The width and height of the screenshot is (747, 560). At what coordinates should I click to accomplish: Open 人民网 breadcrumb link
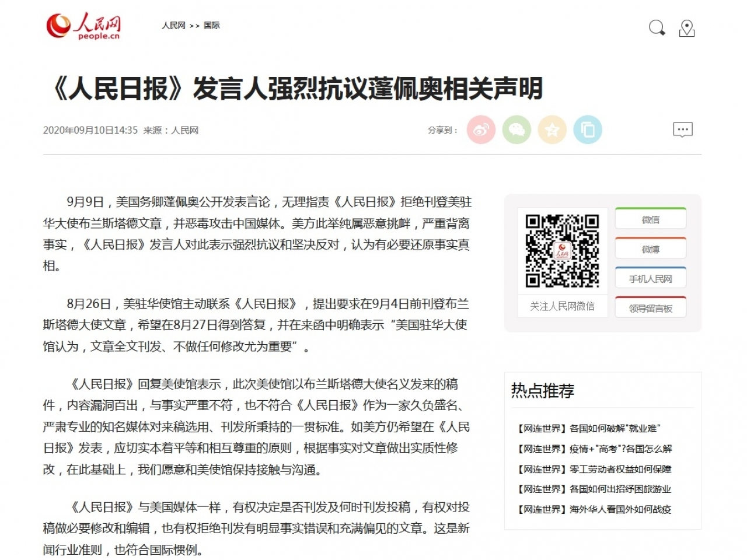coord(173,26)
